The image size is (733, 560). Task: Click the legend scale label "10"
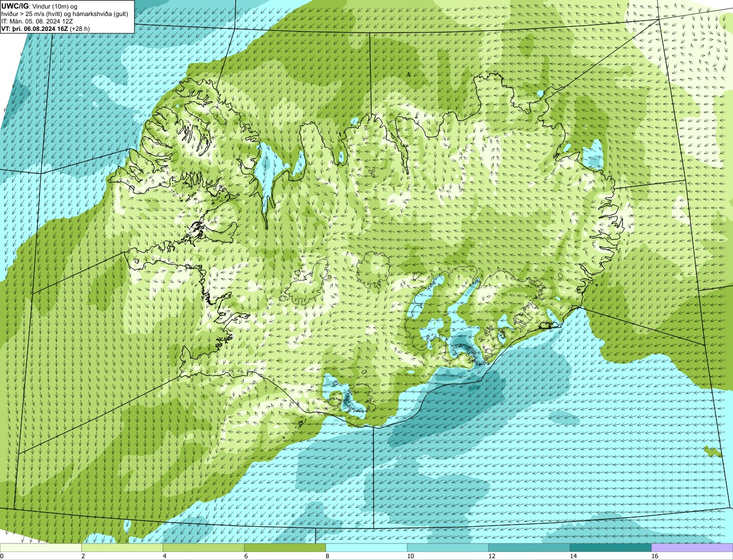[410, 556]
